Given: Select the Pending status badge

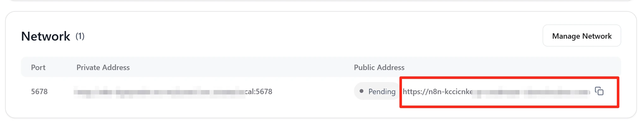Looking at the screenshot, I should coord(377,91).
